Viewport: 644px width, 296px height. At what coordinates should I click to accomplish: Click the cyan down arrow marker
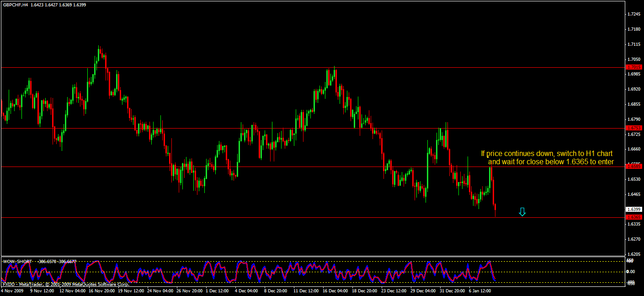click(x=522, y=212)
